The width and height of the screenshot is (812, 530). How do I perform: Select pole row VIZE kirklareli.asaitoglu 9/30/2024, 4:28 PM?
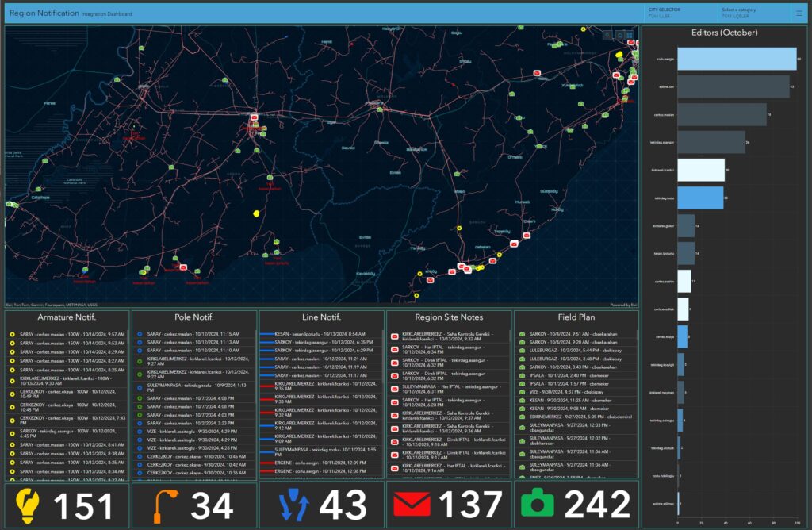[194, 447]
